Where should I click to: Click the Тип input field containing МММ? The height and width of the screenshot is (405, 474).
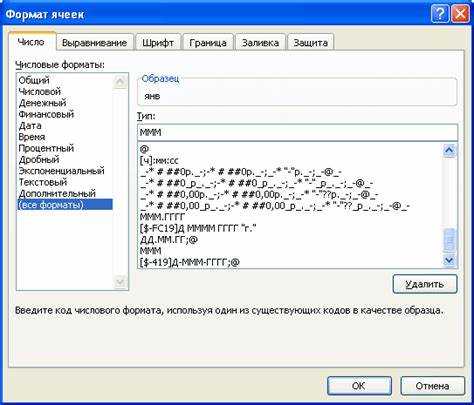click(297, 132)
